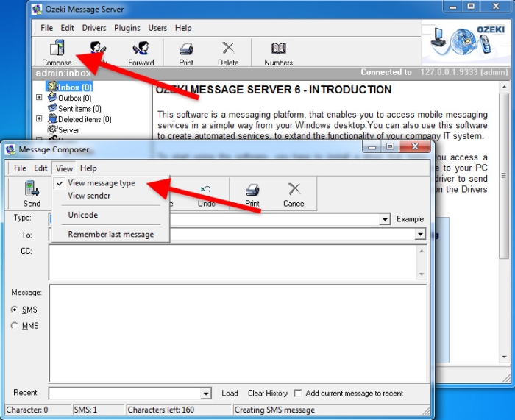Viewport: 515px width, 420px height.
Task: Click 'Character: 0' status bar entry
Action: click(27, 410)
